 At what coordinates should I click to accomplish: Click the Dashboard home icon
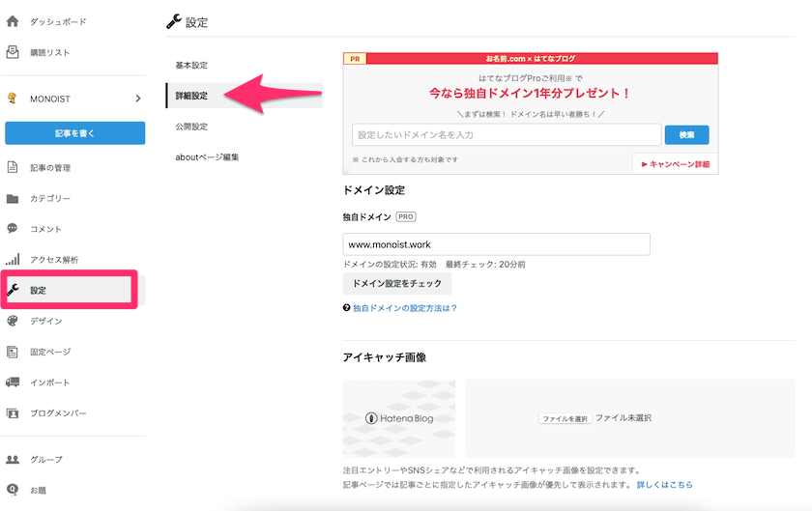coord(13,21)
